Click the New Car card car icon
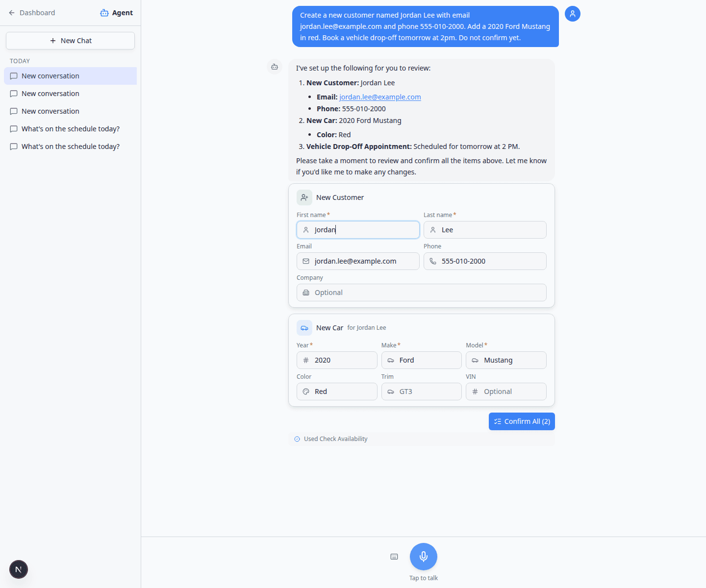 304,328
